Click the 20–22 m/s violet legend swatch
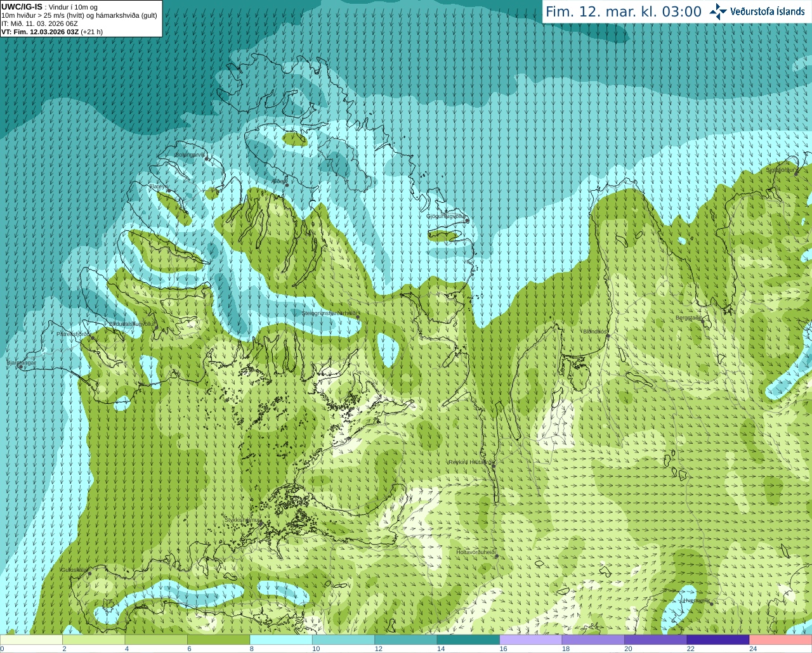 click(x=656, y=640)
